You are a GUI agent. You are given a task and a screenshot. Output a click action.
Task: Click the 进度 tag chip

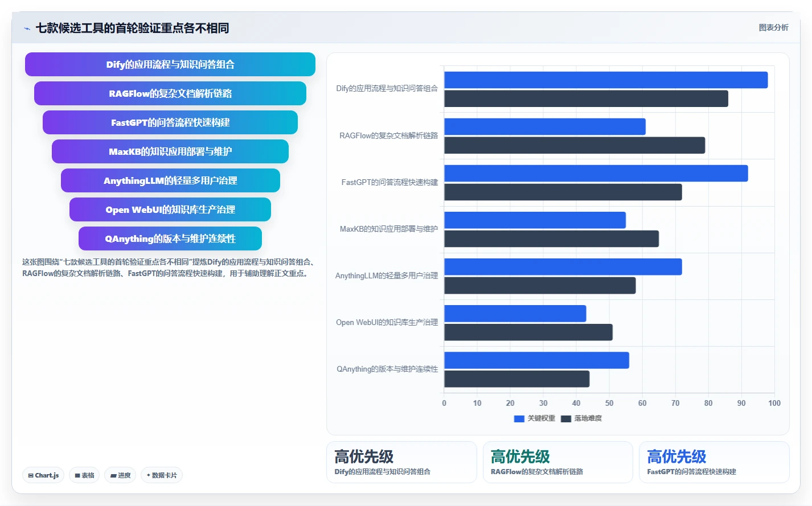point(120,475)
